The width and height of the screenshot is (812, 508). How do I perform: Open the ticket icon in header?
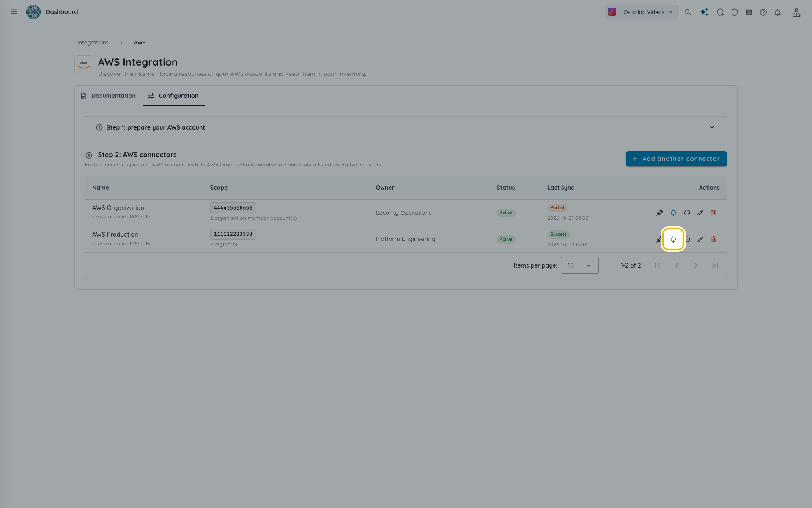tap(749, 12)
